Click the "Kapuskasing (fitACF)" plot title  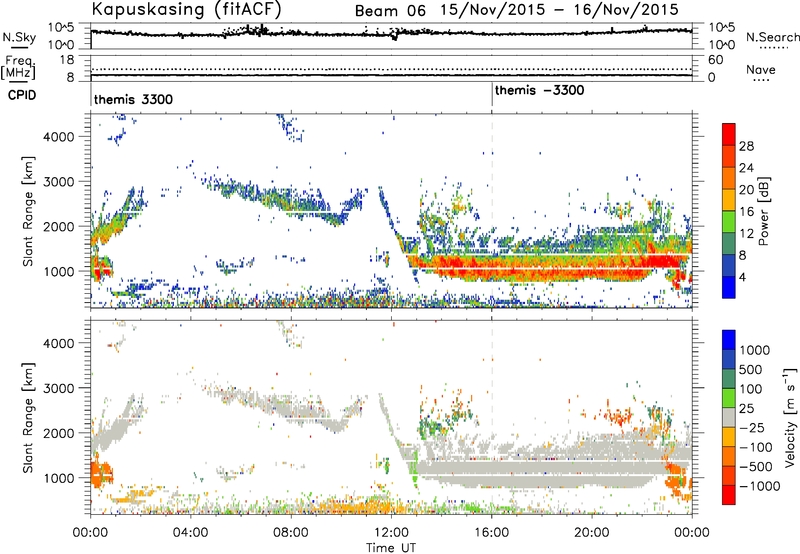tap(186, 9)
